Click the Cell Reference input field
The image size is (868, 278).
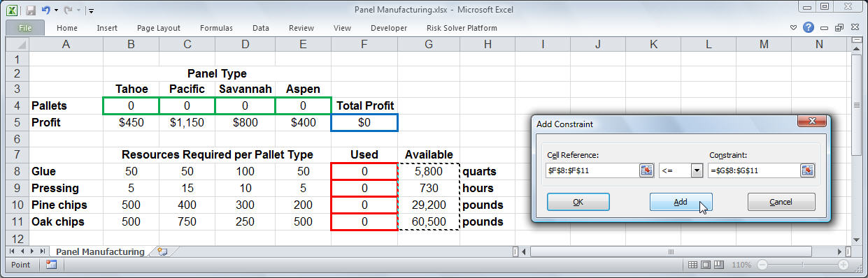(592, 170)
